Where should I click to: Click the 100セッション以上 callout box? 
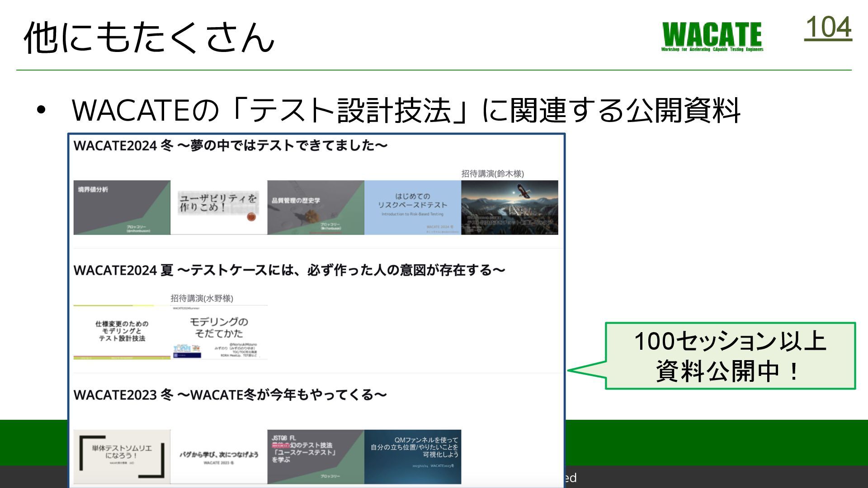(730, 356)
